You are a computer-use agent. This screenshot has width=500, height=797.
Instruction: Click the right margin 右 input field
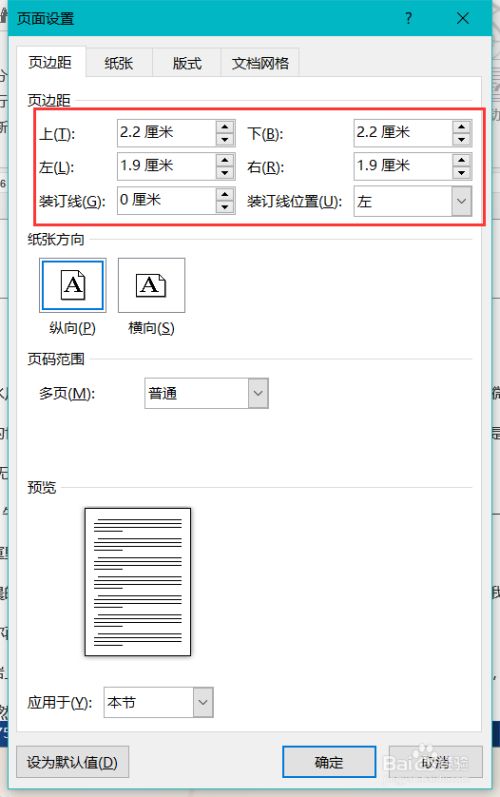[403, 167]
